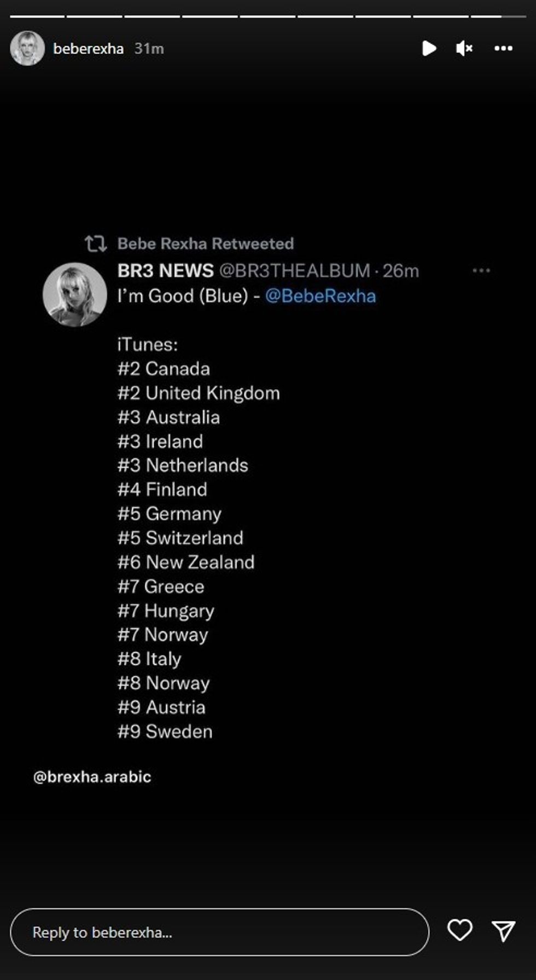This screenshot has height=980, width=536.
Task: Open the story's more options menu
Action: [503, 49]
